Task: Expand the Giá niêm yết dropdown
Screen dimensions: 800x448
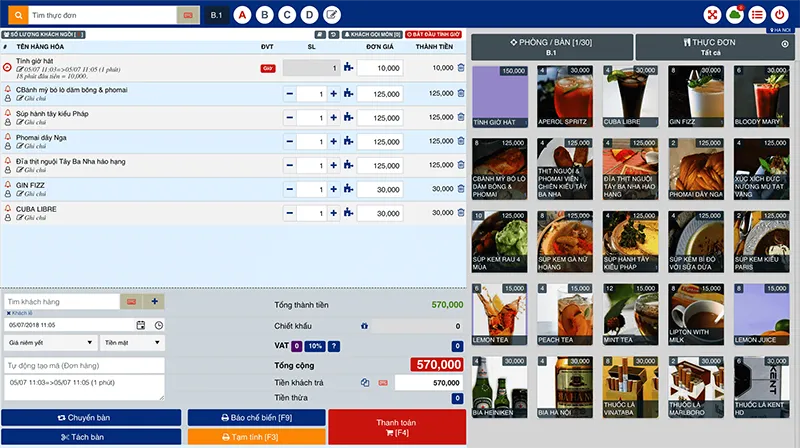Action: point(50,342)
